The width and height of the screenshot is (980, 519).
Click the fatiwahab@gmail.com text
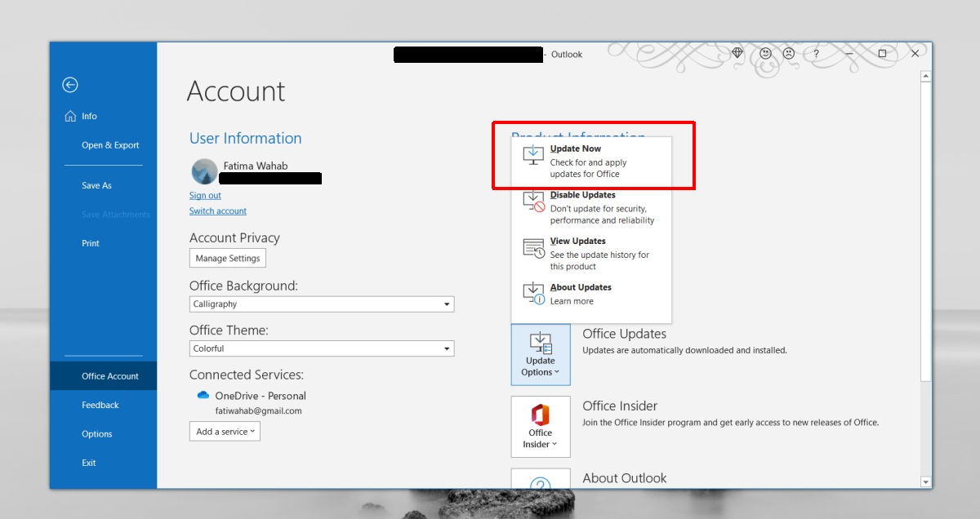(259, 411)
